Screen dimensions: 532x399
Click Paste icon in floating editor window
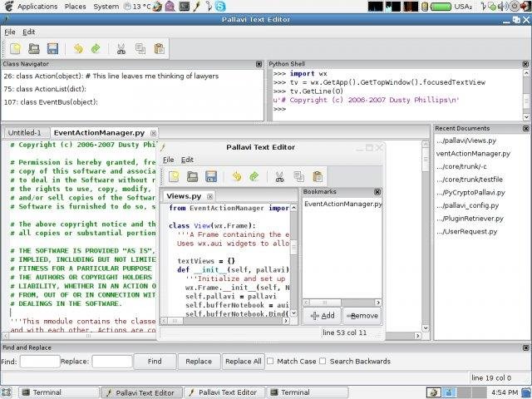click(317, 176)
